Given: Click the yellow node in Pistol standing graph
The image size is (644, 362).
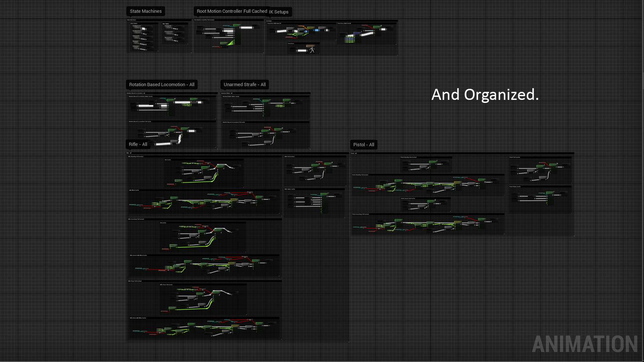Looking at the screenshot, I should 458,183.
